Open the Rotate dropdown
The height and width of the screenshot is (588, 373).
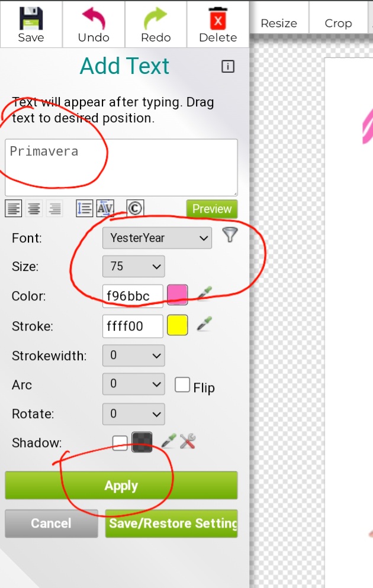coord(134,414)
